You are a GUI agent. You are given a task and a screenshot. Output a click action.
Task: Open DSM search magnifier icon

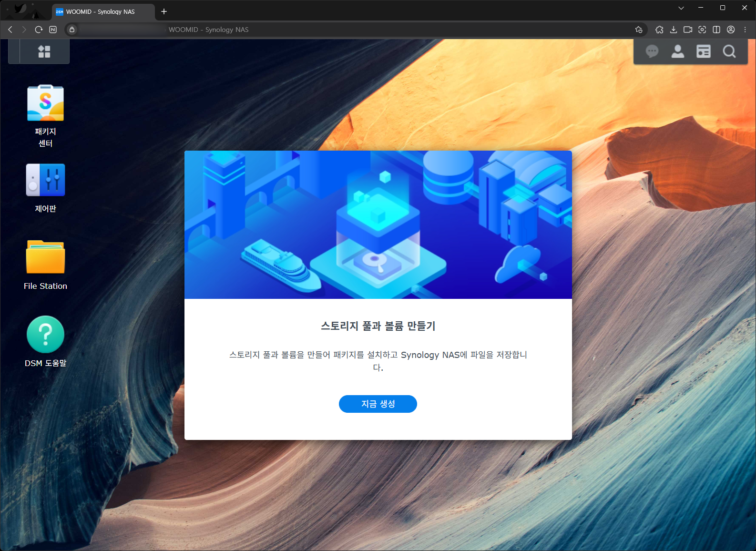[x=729, y=51]
